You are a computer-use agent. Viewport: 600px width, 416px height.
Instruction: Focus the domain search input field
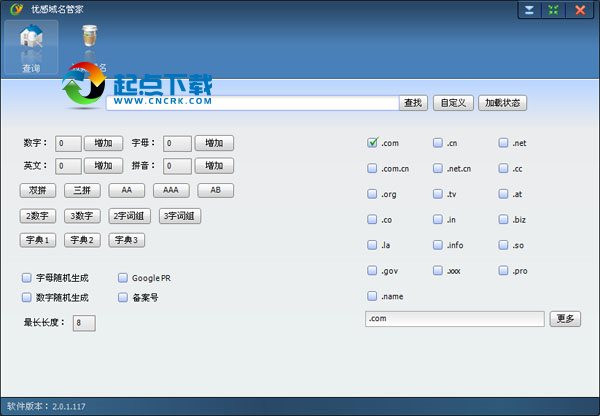253,103
